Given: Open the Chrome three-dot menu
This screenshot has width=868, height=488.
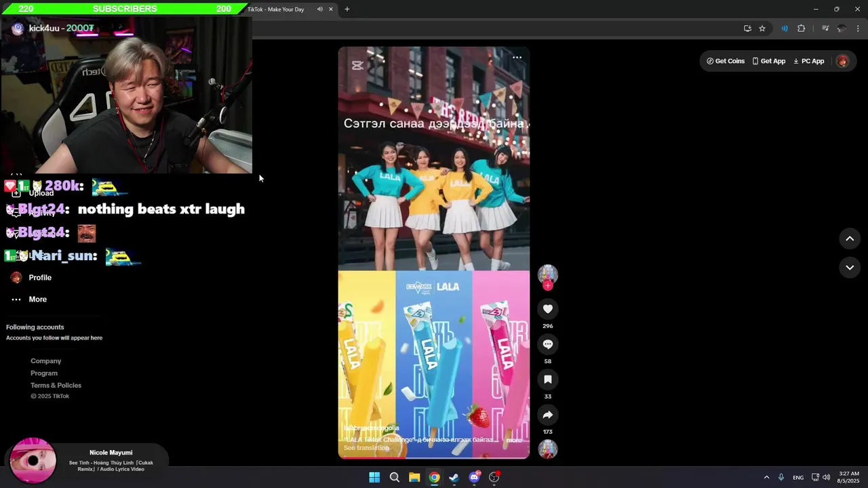Looking at the screenshot, I should pos(859,28).
